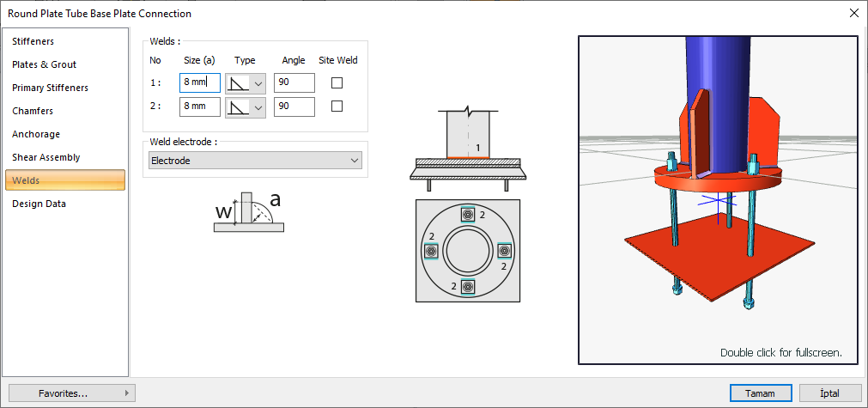Viewport: 868px width, 408px height.
Task: Open weld 1 type symbol dropdown
Action: point(245,83)
